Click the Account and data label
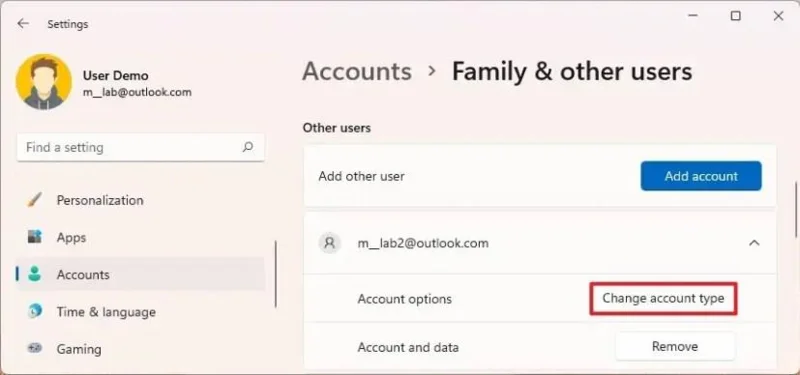The image size is (800, 375). pyautogui.click(x=408, y=347)
